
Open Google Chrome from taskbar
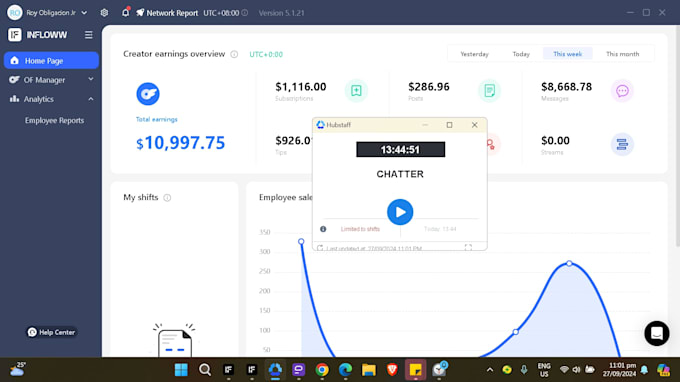(x=322, y=370)
